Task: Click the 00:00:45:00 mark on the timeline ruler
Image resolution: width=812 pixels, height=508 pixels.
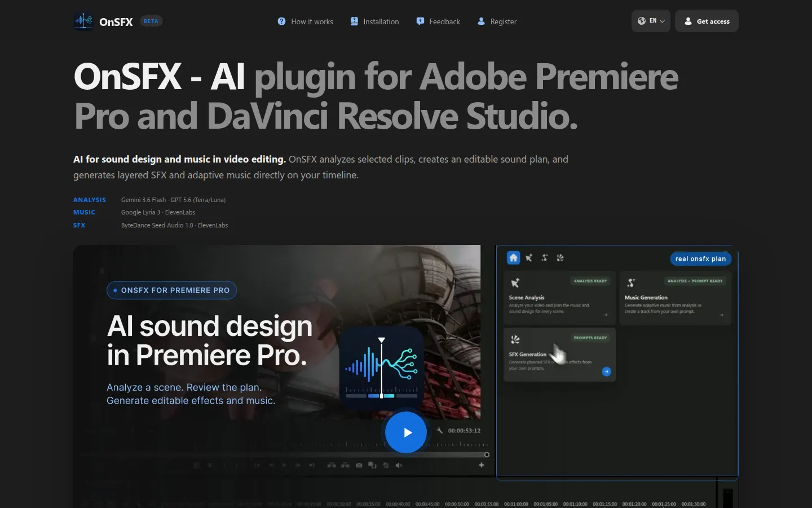Action: (x=427, y=504)
